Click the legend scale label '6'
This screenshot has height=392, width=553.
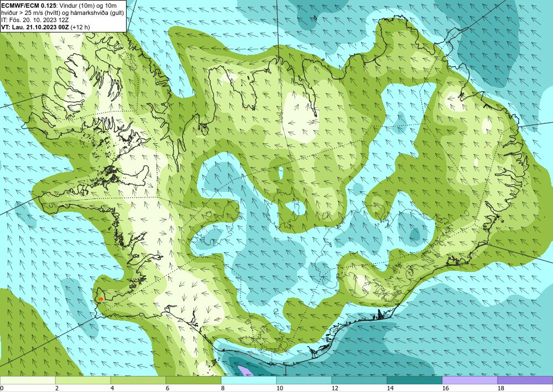coord(168,388)
